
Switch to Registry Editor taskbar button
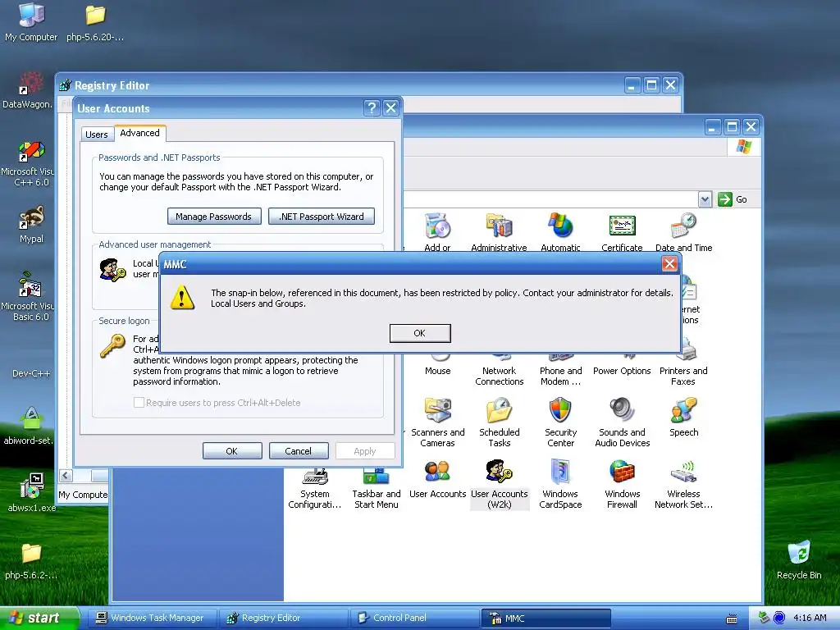tap(283, 619)
